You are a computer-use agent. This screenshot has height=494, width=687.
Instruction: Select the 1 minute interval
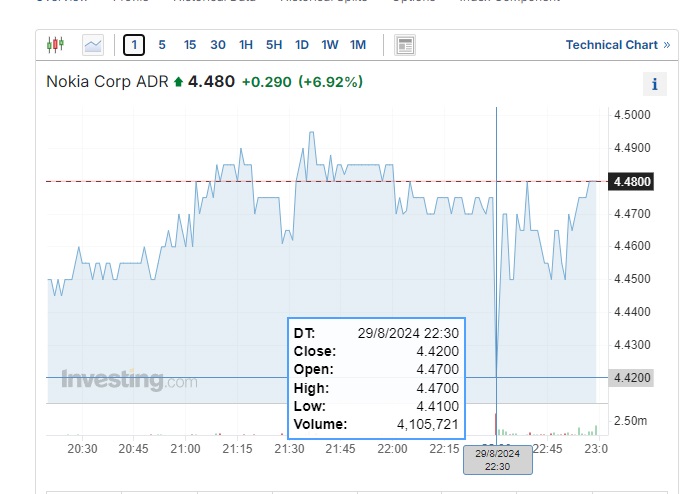134,45
